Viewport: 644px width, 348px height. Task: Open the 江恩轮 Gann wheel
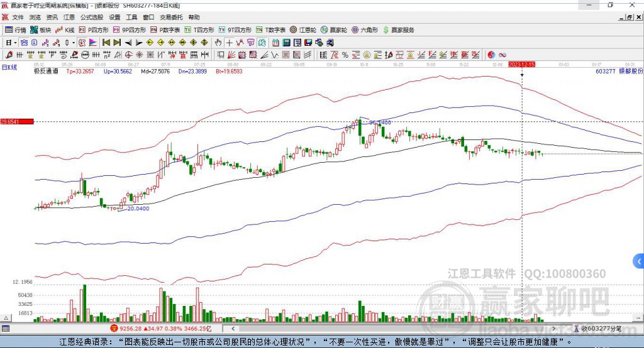pyautogui.click(x=303, y=30)
